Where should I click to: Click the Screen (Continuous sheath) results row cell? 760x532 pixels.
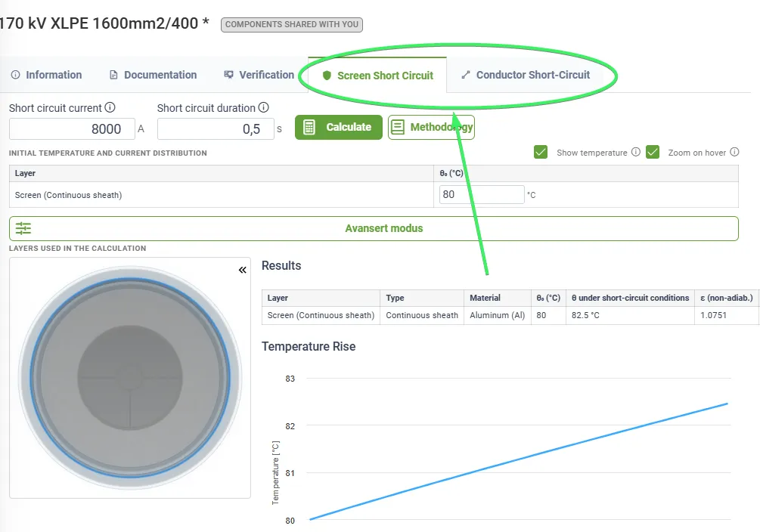click(321, 315)
